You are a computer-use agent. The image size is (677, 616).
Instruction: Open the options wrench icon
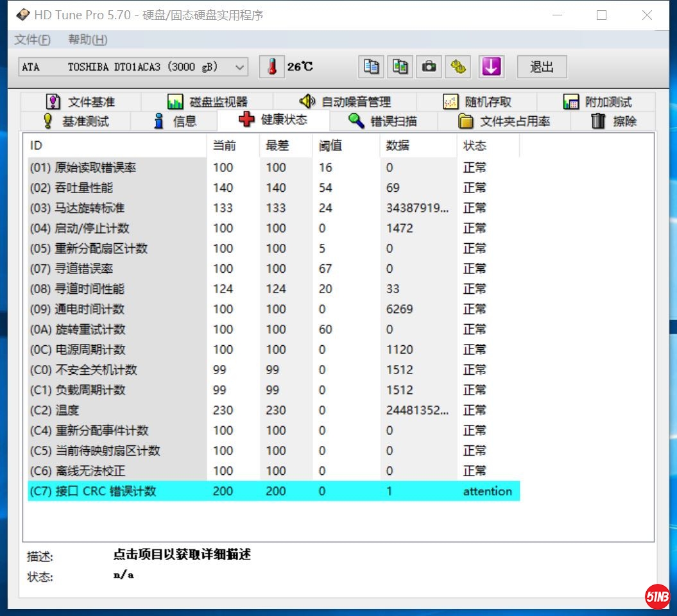(x=459, y=67)
